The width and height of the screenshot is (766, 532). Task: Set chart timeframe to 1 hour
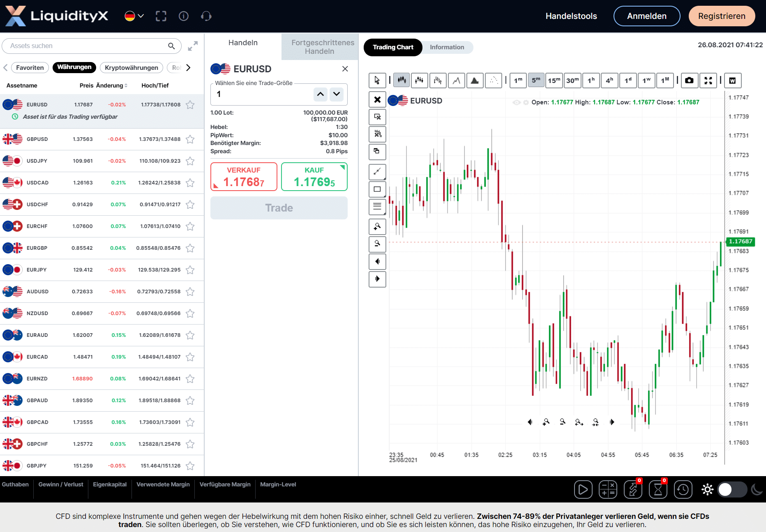(x=591, y=81)
